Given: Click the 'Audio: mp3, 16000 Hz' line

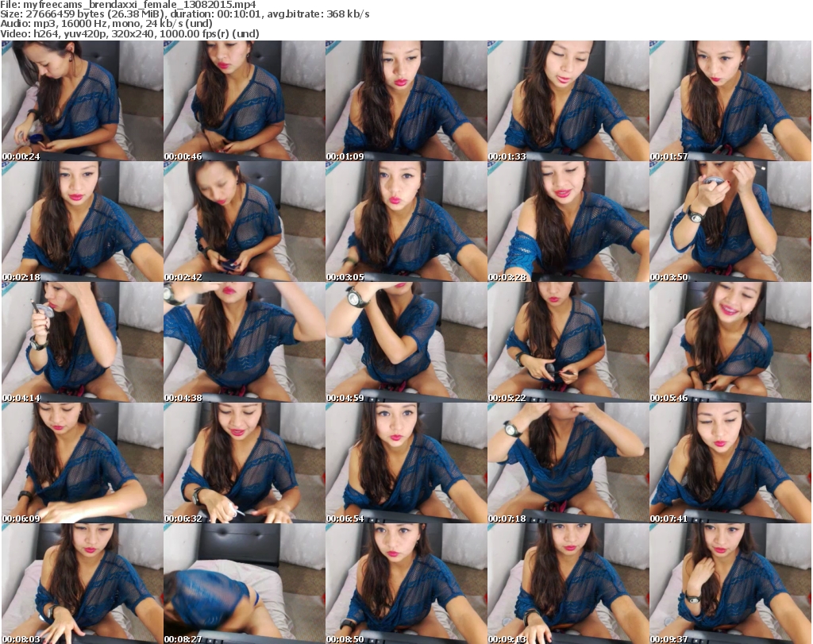Looking at the screenshot, I should [106, 24].
